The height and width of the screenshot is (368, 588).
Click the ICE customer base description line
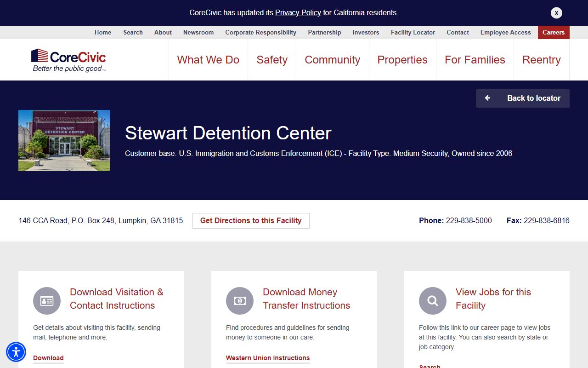(319, 153)
